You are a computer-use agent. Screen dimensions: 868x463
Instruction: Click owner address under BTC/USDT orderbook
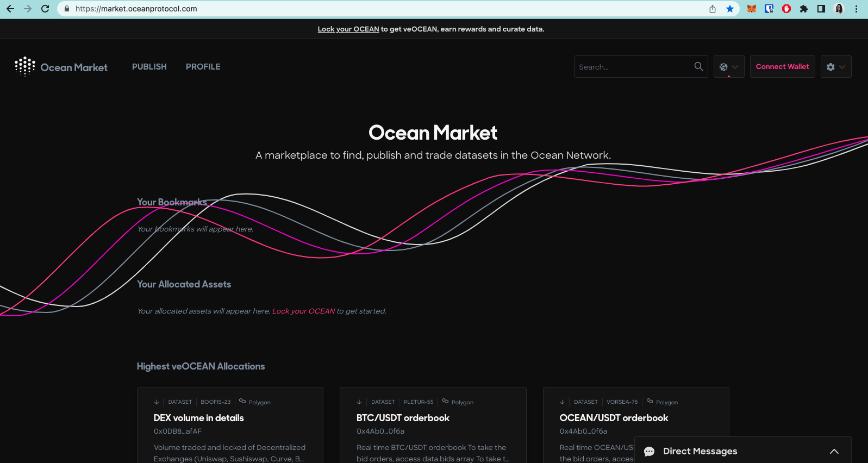380,431
